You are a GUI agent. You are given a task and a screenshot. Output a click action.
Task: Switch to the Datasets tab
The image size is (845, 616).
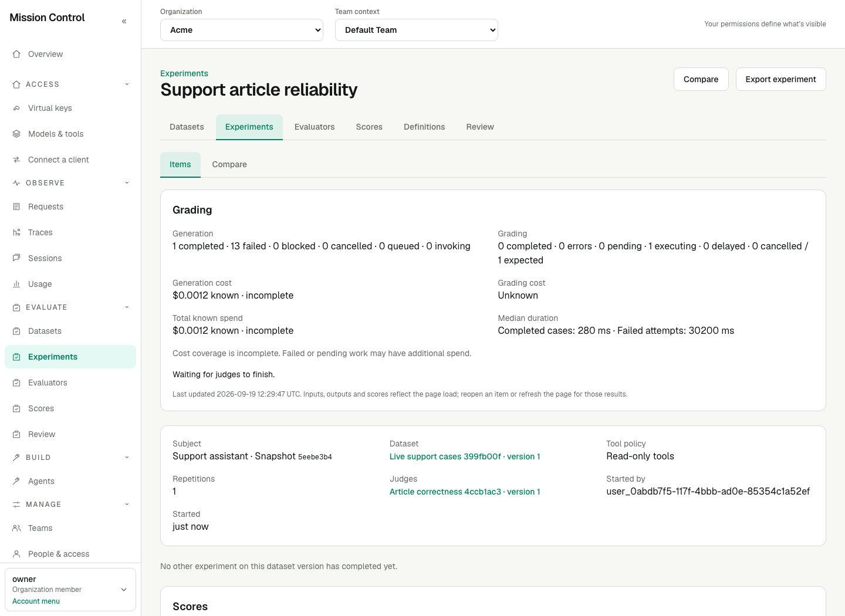click(x=187, y=127)
